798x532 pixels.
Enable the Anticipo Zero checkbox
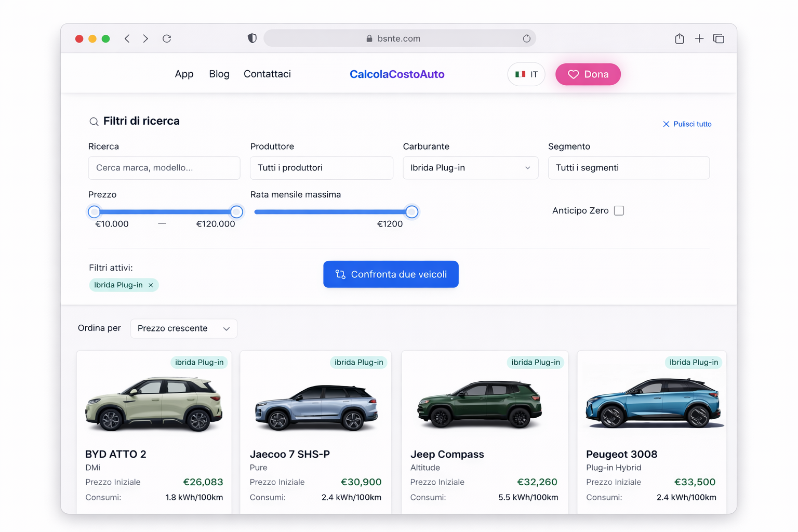tap(619, 210)
